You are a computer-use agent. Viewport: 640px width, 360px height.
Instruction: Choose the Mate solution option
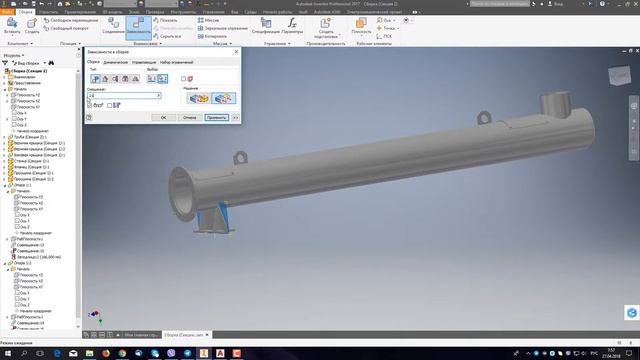point(199,98)
